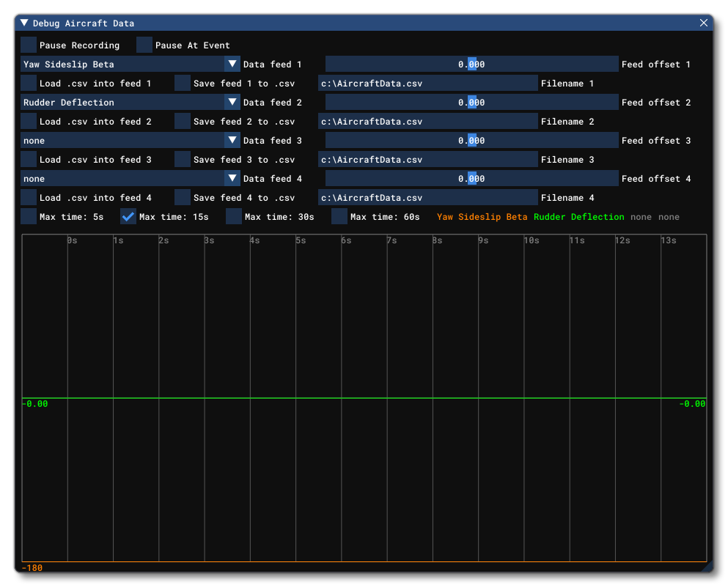Open the Data feed 3 dropdown showing none
Image resolution: width=728 pixels, height=587 pixels.
click(x=232, y=140)
